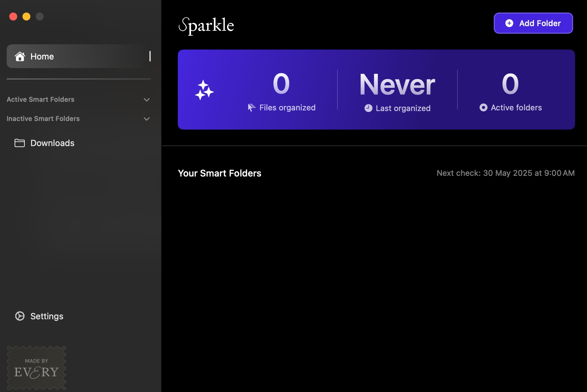The image size is (587, 392).
Task: Click the plus icon inside Add Folder
Action: click(509, 23)
